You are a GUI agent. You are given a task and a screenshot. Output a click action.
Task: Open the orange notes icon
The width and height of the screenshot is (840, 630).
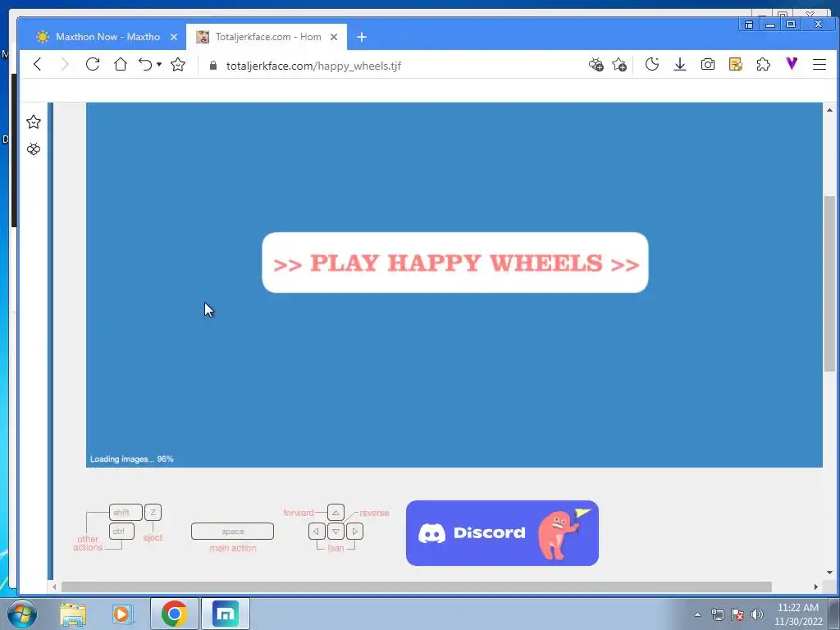(x=736, y=65)
